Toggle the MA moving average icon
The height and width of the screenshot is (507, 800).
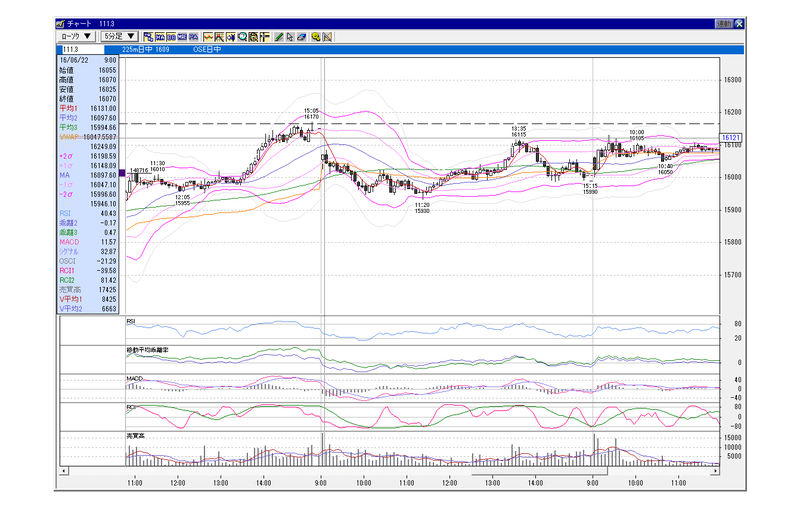point(160,37)
